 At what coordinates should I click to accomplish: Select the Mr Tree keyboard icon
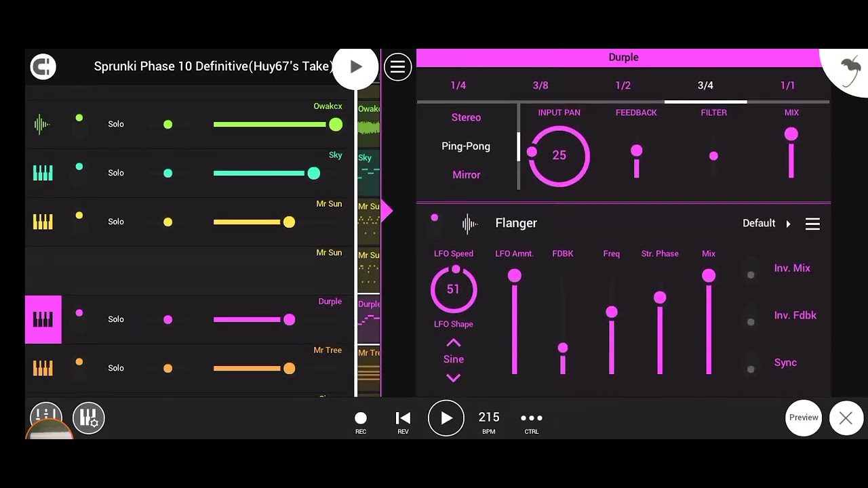[x=43, y=368]
